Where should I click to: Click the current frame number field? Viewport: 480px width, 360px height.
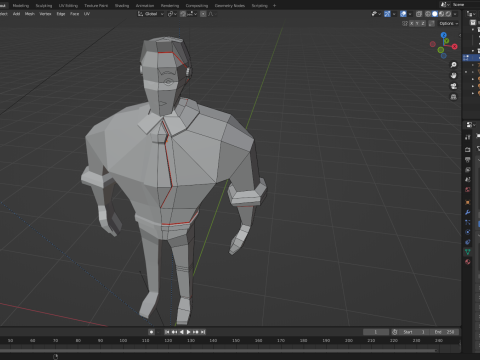[376, 332]
